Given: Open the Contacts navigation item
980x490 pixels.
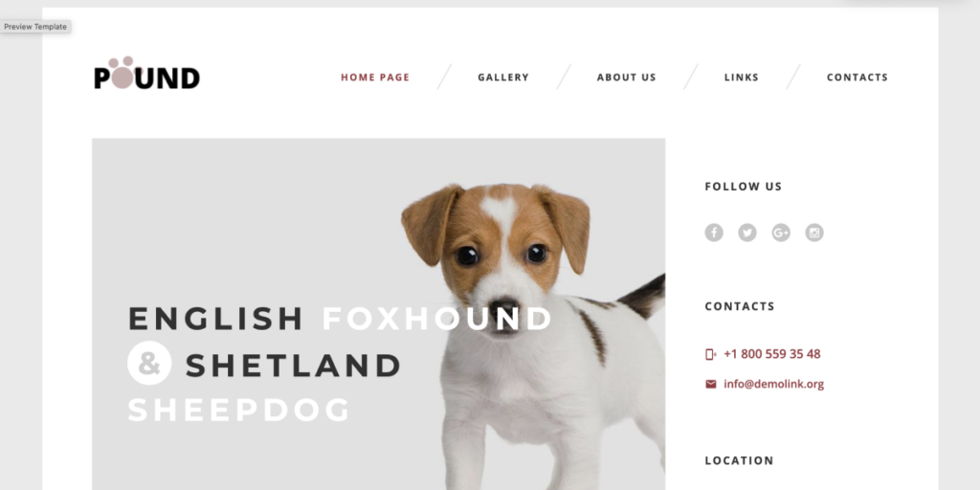Looking at the screenshot, I should pos(857,78).
